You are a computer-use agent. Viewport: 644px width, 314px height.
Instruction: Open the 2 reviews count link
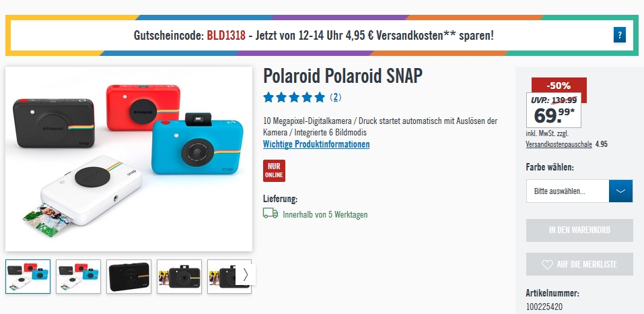(336, 98)
